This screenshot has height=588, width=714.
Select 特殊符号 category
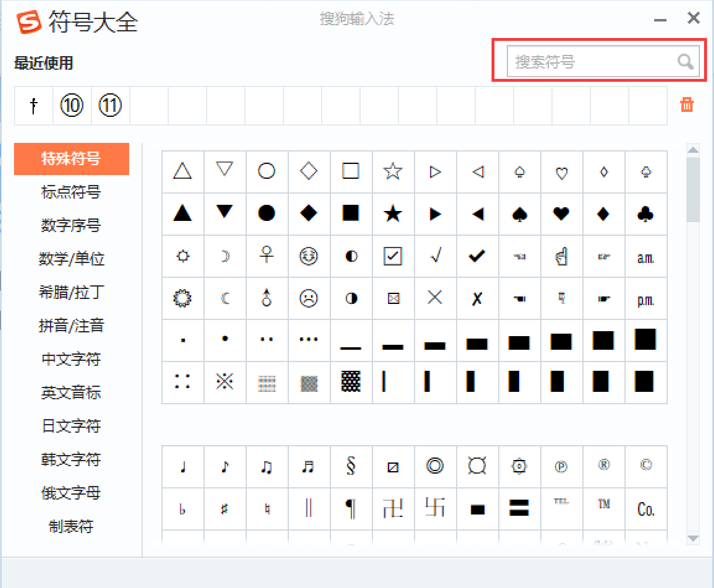pyautogui.click(x=71, y=159)
